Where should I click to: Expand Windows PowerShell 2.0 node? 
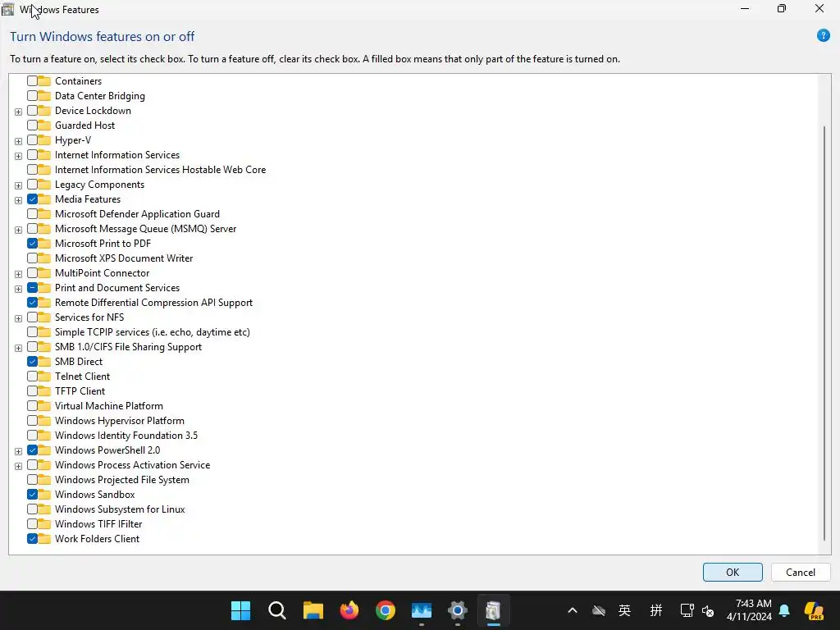pos(18,451)
